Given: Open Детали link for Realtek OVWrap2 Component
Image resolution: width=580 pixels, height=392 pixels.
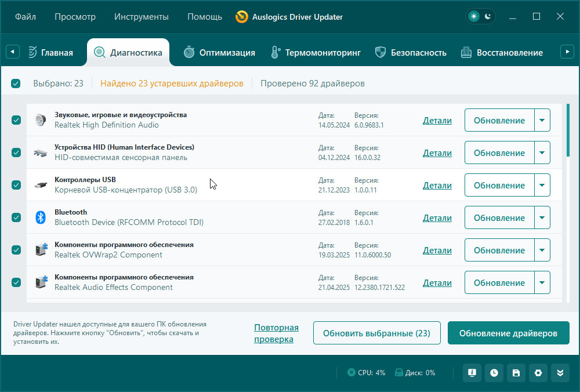Looking at the screenshot, I should (x=437, y=251).
